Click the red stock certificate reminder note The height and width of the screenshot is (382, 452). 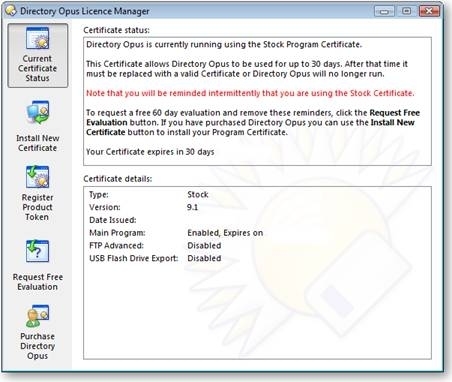coord(250,93)
